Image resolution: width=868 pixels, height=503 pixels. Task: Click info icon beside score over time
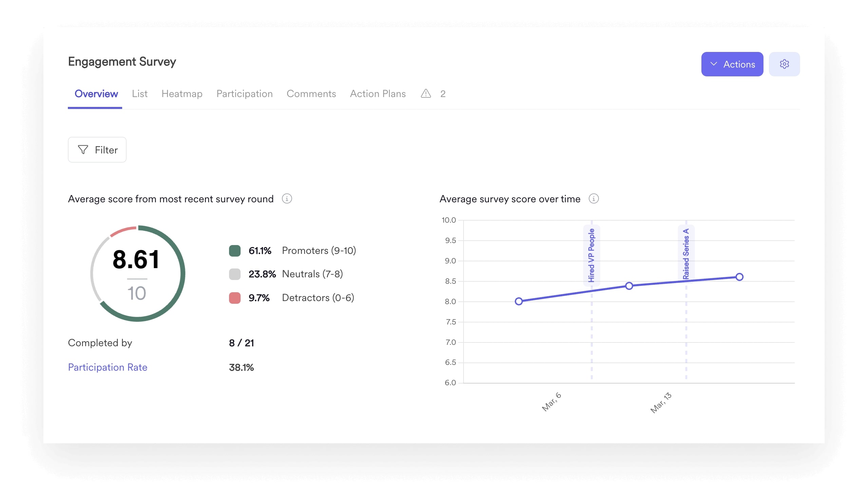tap(593, 199)
